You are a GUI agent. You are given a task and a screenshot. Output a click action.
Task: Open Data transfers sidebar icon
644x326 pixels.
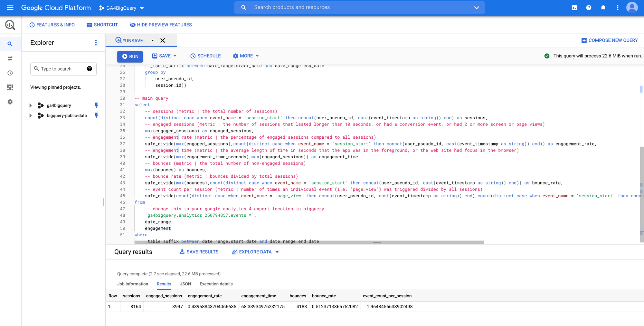[x=10, y=58]
